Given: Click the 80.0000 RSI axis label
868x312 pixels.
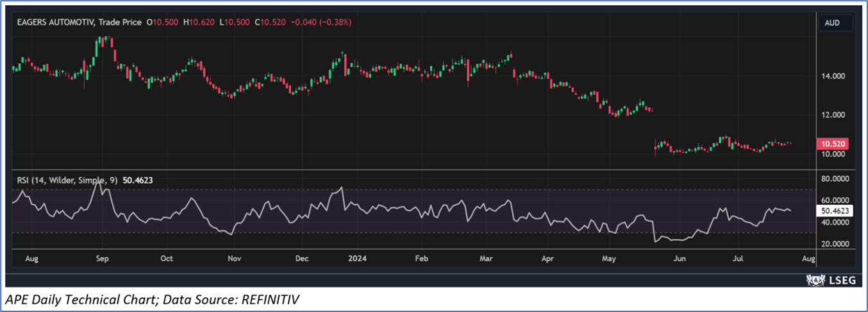Looking at the screenshot, I should point(835,178).
